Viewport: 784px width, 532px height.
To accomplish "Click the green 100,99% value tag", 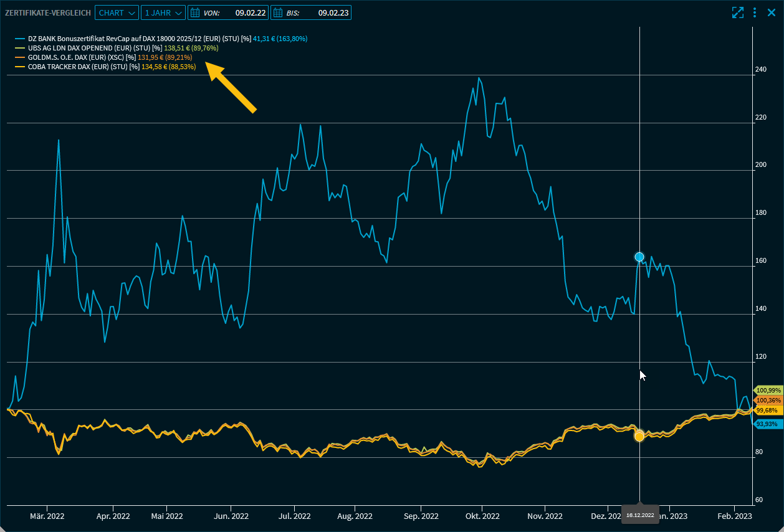I will (x=767, y=390).
